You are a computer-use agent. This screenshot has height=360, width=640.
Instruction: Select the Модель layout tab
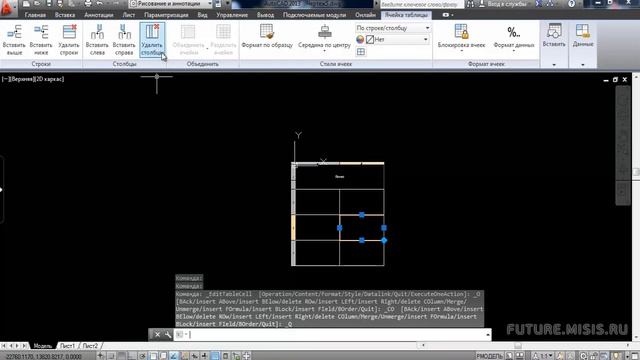coord(42,346)
